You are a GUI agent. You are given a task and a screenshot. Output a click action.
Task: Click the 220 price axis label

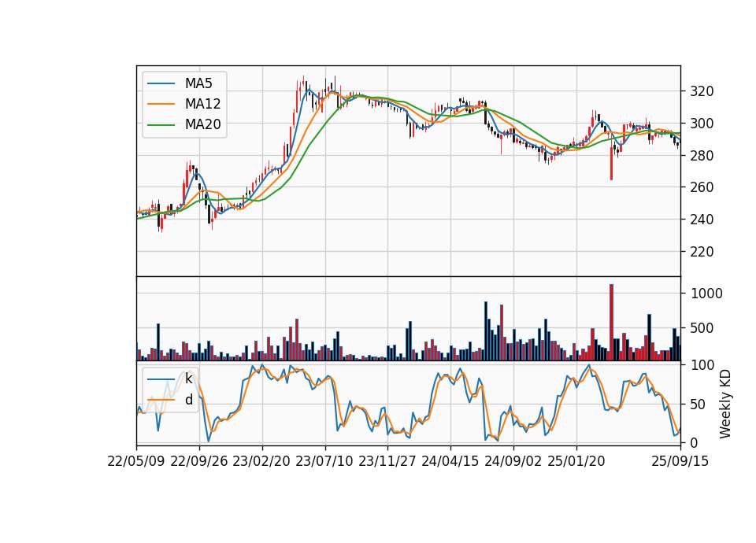click(x=702, y=252)
